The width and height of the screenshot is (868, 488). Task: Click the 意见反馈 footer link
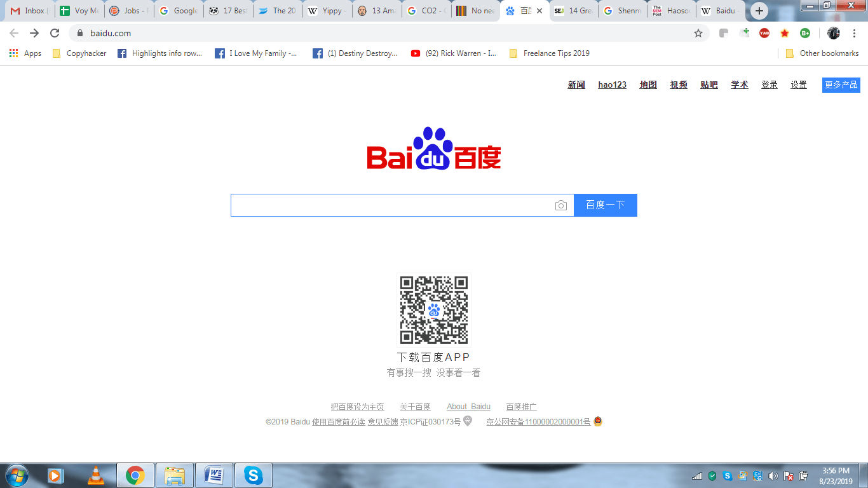[383, 422]
